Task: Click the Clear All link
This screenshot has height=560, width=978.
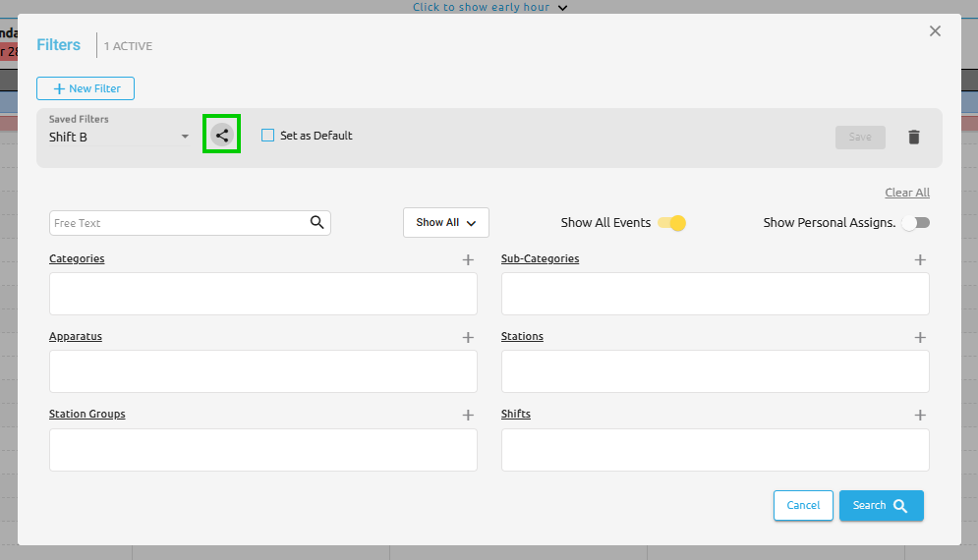Action: pos(906,193)
